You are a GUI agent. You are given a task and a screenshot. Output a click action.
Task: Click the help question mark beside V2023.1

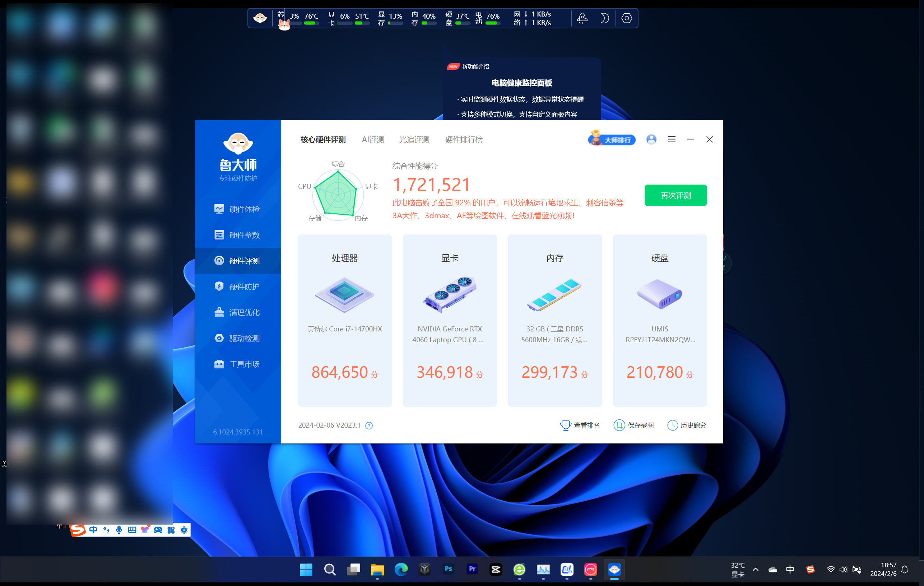coord(369,425)
